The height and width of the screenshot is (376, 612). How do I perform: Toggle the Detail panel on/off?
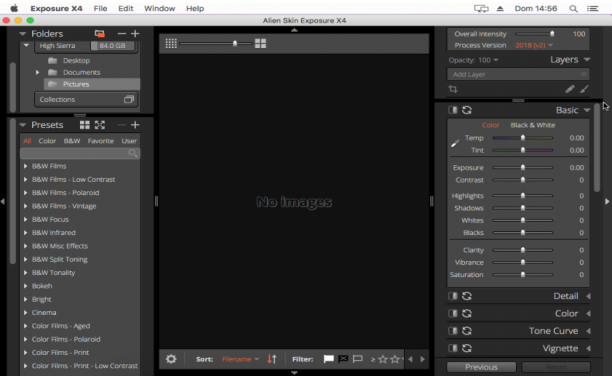453,296
